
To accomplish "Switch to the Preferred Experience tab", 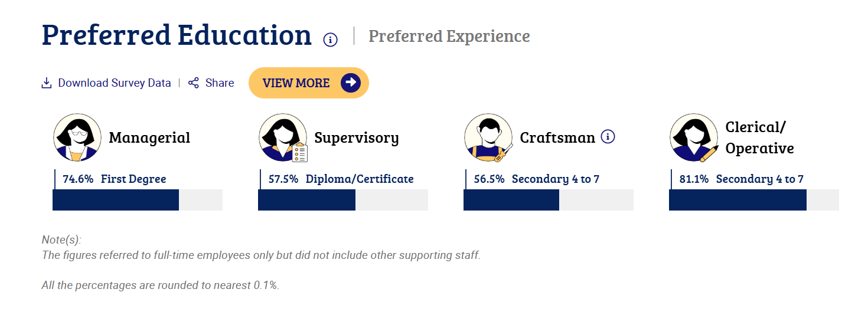I will pos(449,36).
